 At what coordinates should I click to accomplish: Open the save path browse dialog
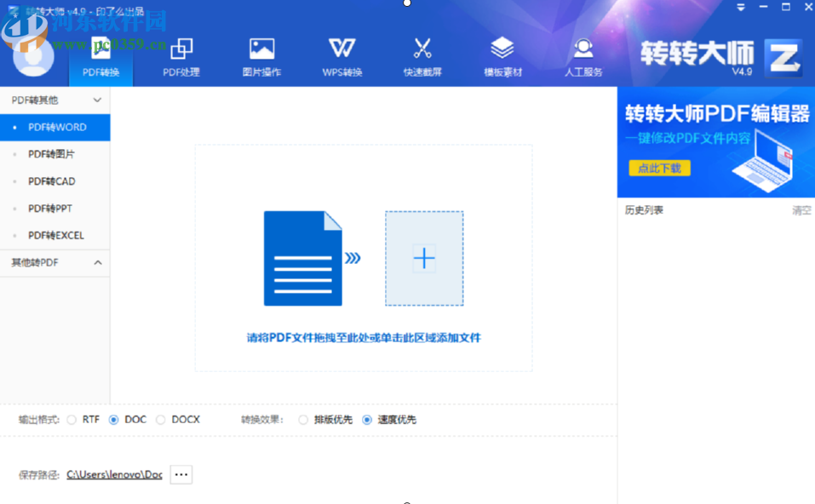click(x=181, y=474)
